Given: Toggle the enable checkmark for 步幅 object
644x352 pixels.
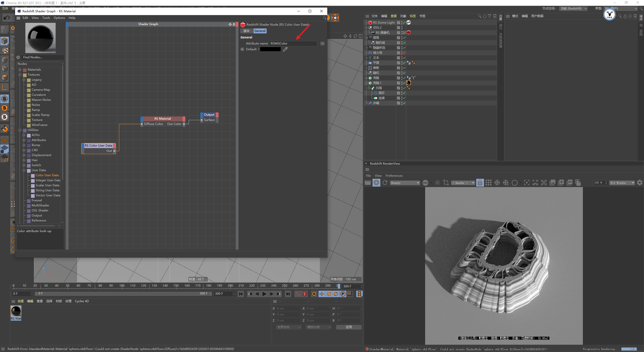Looking at the screenshot, I should [x=404, y=103].
